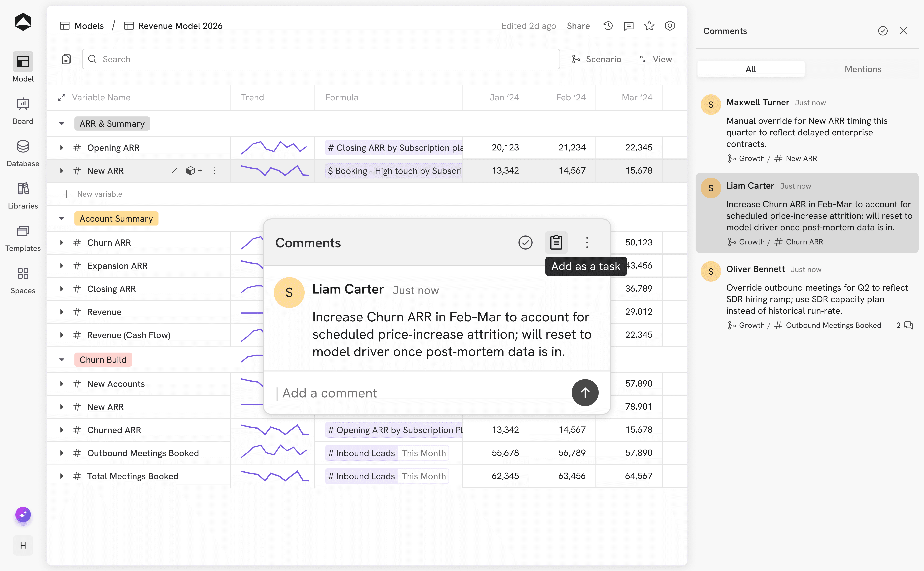Expand the Churn ARR row
Image resolution: width=924 pixels, height=571 pixels.
click(x=62, y=243)
